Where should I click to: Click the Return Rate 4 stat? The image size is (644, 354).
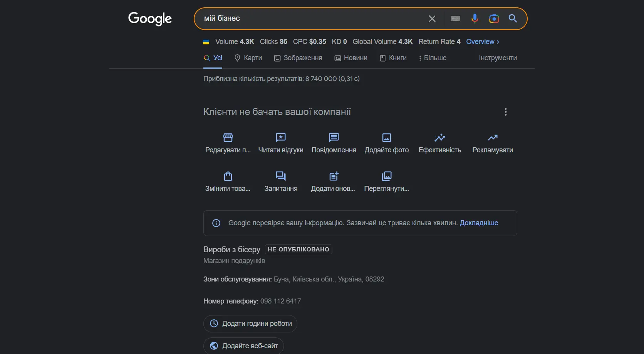(x=439, y=42)
